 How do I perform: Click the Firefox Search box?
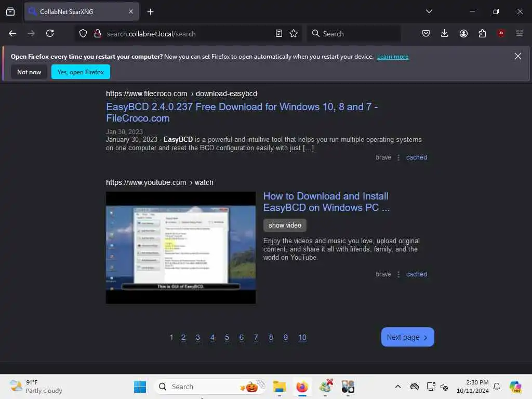coord(354,34)
